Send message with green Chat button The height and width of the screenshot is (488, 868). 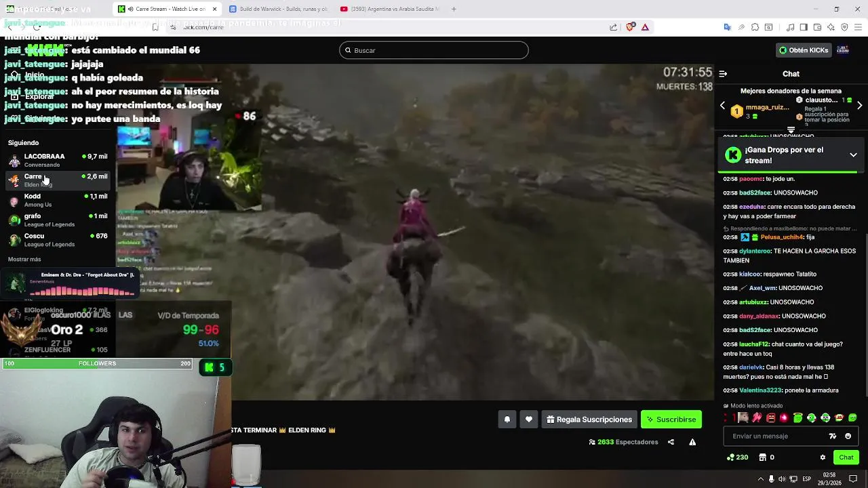pos(846,457)
